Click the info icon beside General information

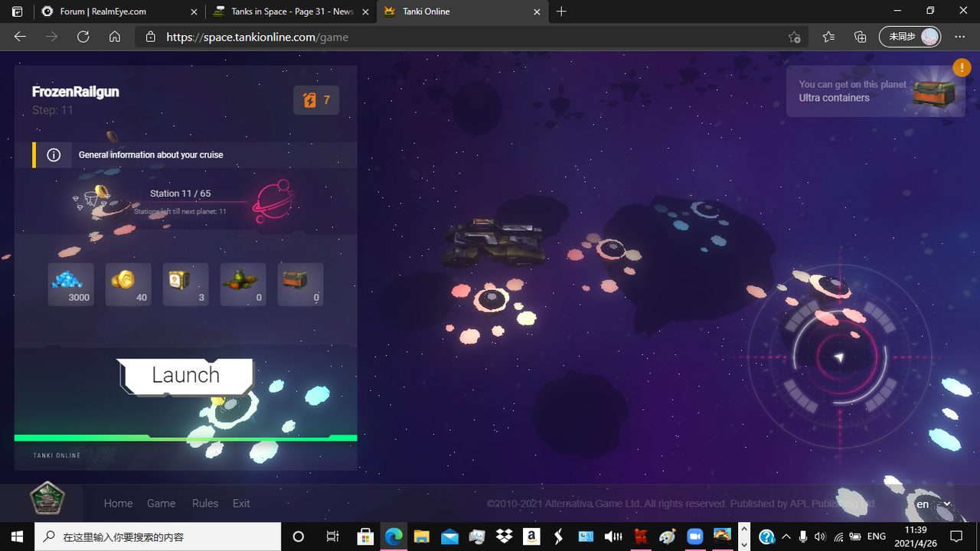(x=54, y=155)
